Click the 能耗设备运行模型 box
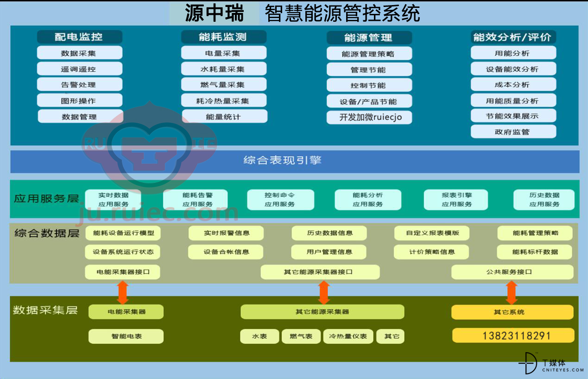The width and height of the screenshot is (588, 379). coord(123,233)
